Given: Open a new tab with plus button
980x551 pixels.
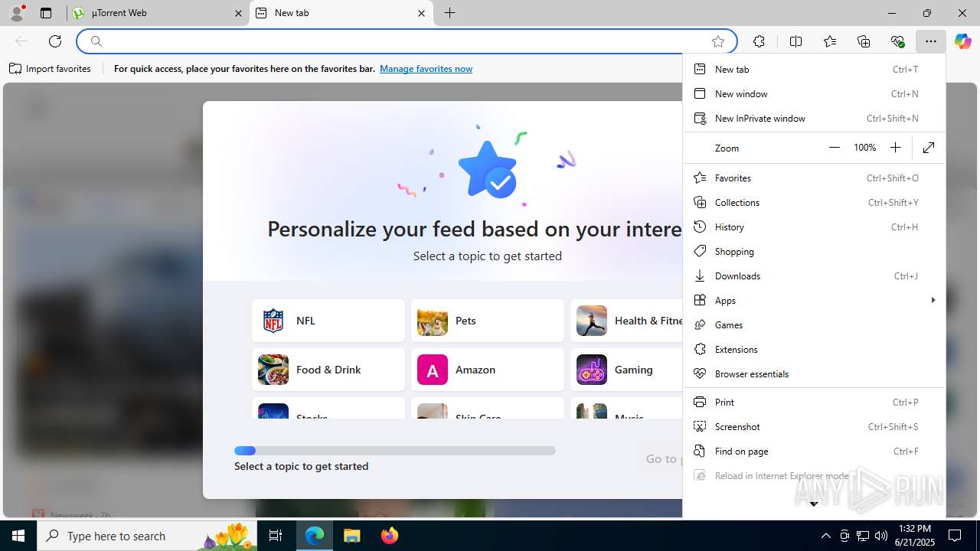Looking at the screenshot, I should click(449, 13).
